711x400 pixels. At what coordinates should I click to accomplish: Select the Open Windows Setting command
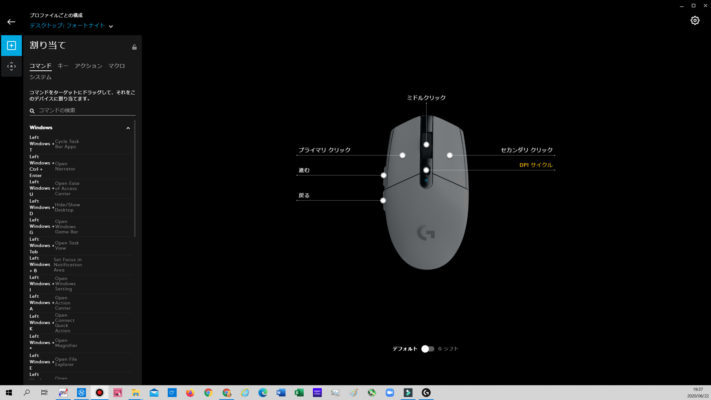tap(80, 283)
